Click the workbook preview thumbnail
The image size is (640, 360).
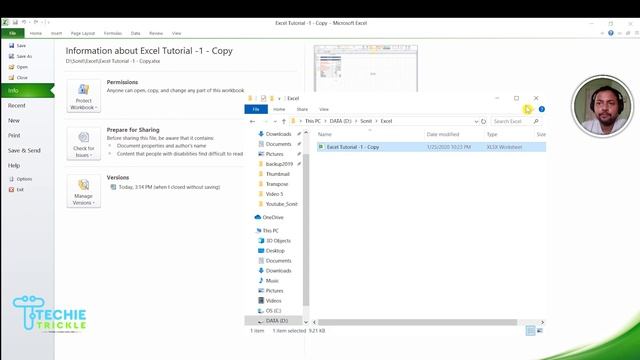(x=366, y=68)
